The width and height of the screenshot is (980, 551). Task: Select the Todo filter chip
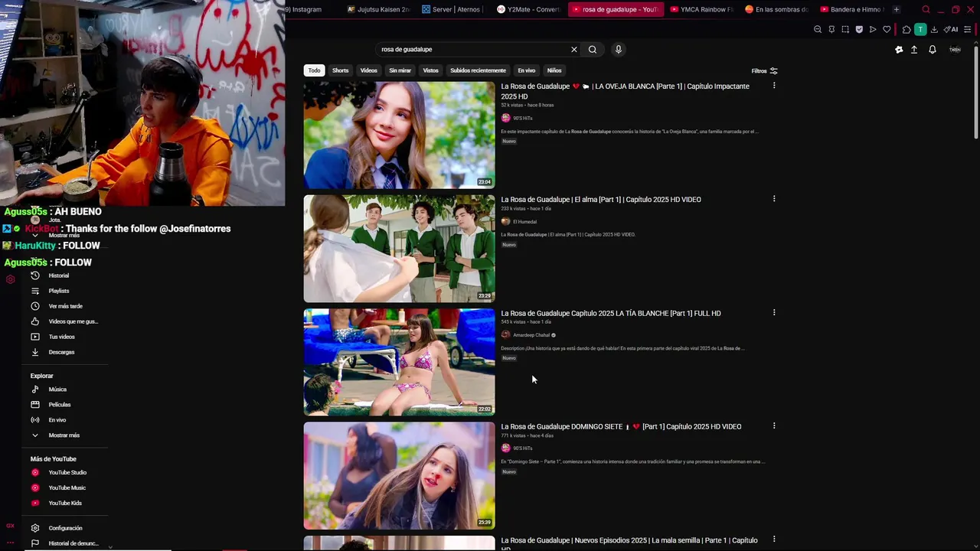pos(314,70)
